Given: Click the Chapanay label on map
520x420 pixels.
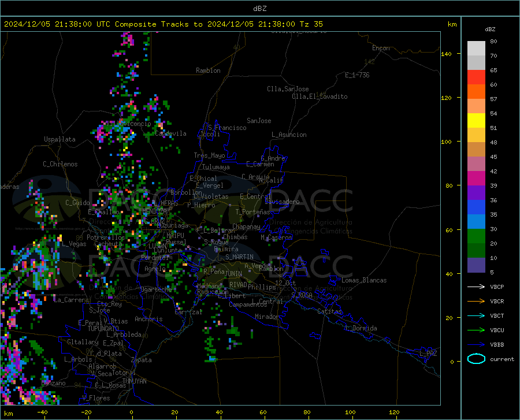Looking at the screenshot, I should point(246,226).
